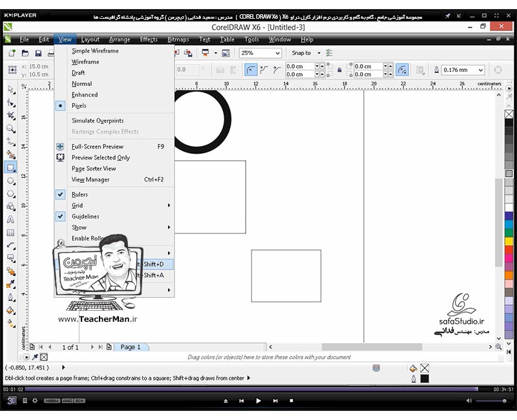Open View Manager entry

pos(114,180)
